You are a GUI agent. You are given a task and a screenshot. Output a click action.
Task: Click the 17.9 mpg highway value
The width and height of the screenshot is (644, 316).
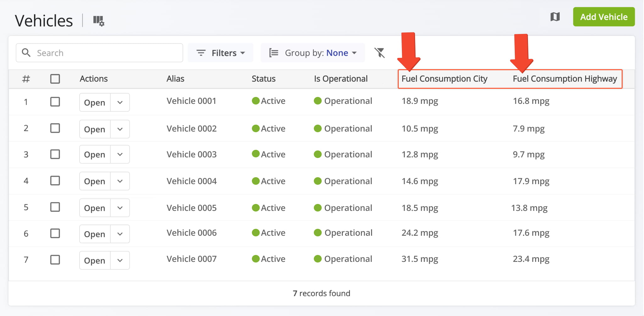coord(531,181)
